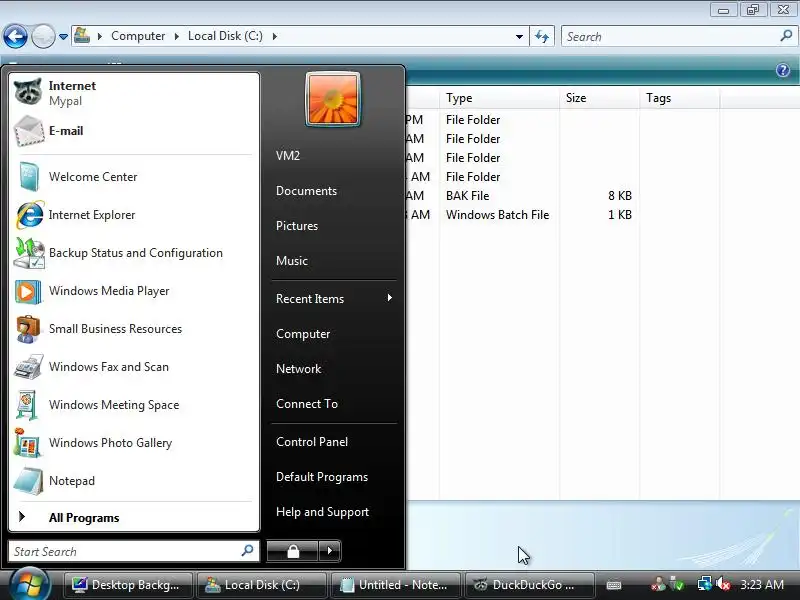Screen dimensions: 800x600
Task: Expand Recent Items submenu arrow
Action: coord(390,298)
